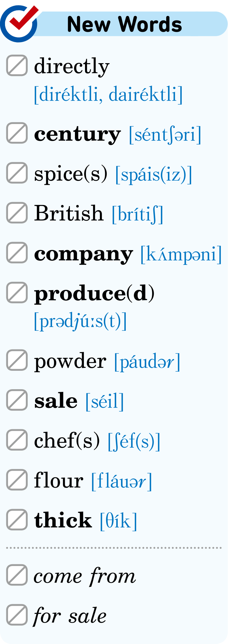
Task: Select the word century
Action: (77, 135)
